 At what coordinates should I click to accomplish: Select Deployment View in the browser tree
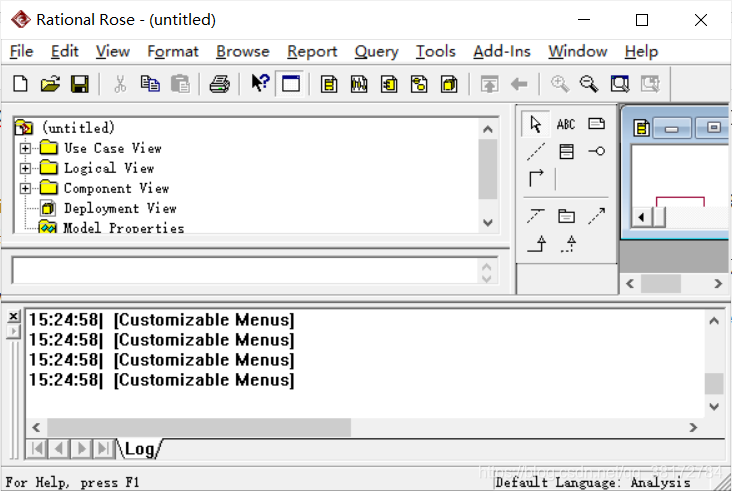(x=120, y=208)
